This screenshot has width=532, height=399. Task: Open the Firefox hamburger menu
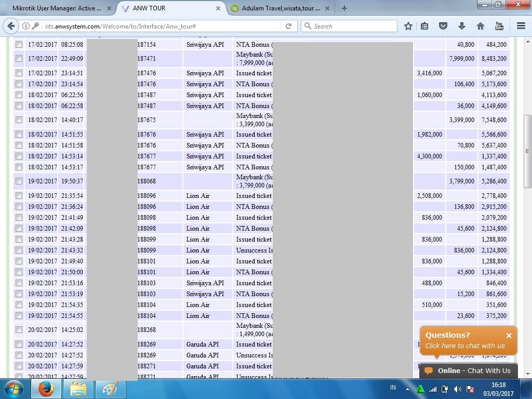coord(521,26)
